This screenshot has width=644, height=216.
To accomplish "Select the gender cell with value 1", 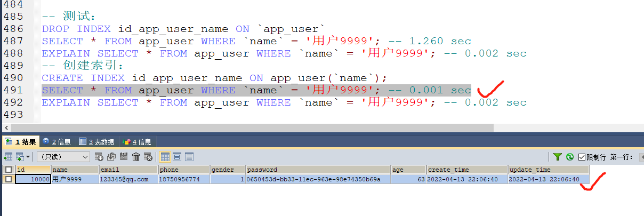I will click(x=228, y=179).
